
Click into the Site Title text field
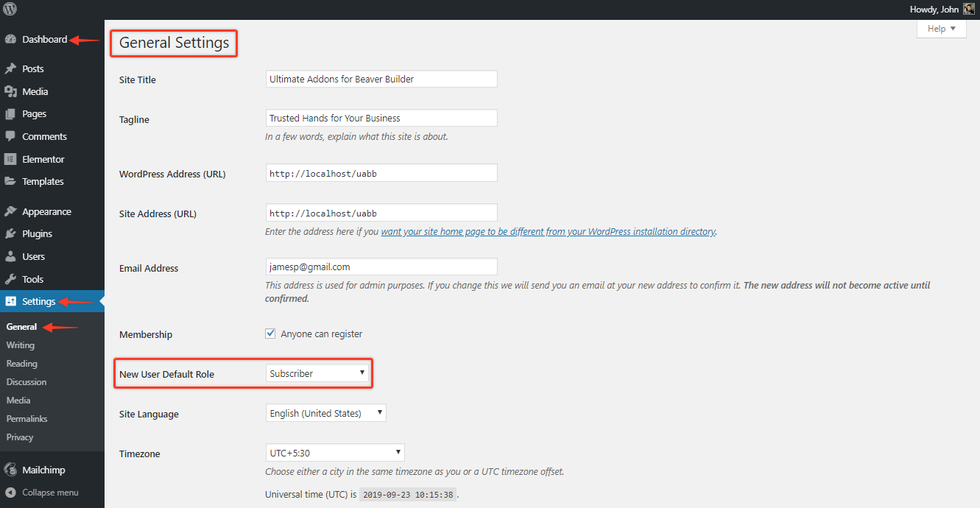[381, 79]
